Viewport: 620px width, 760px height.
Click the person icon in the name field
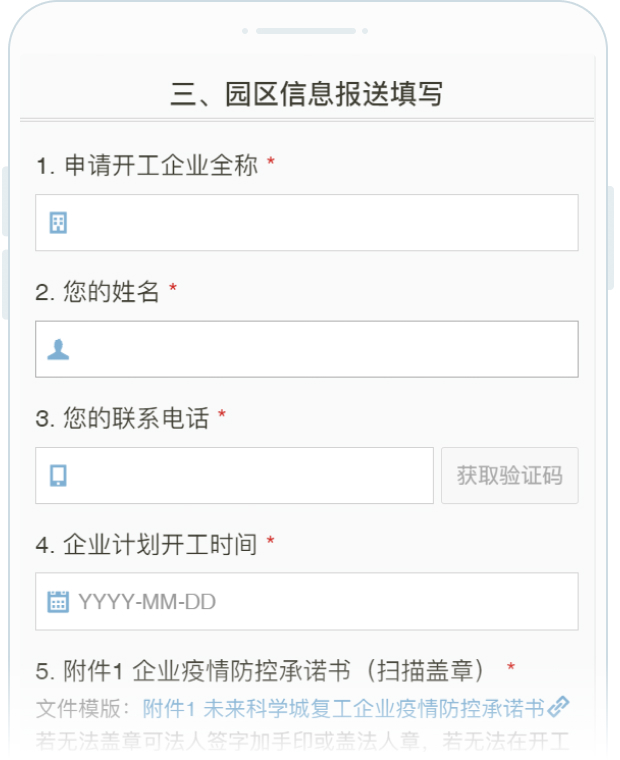pos(58,349)
